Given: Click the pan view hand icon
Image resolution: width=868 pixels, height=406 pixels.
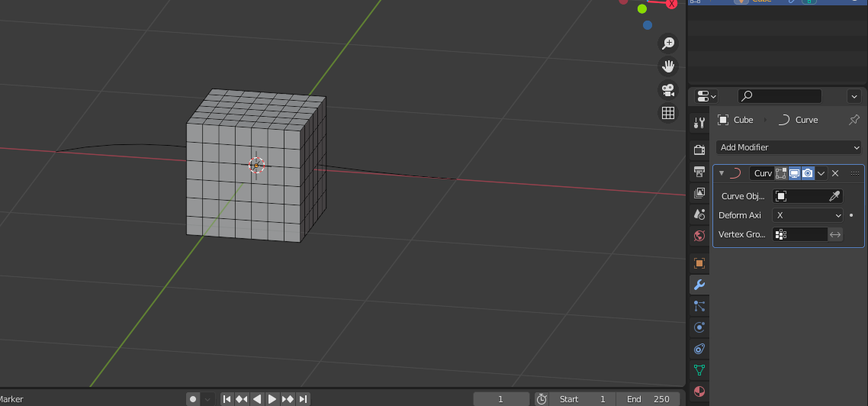Looking at the screenshot, I should click(668, 66).
